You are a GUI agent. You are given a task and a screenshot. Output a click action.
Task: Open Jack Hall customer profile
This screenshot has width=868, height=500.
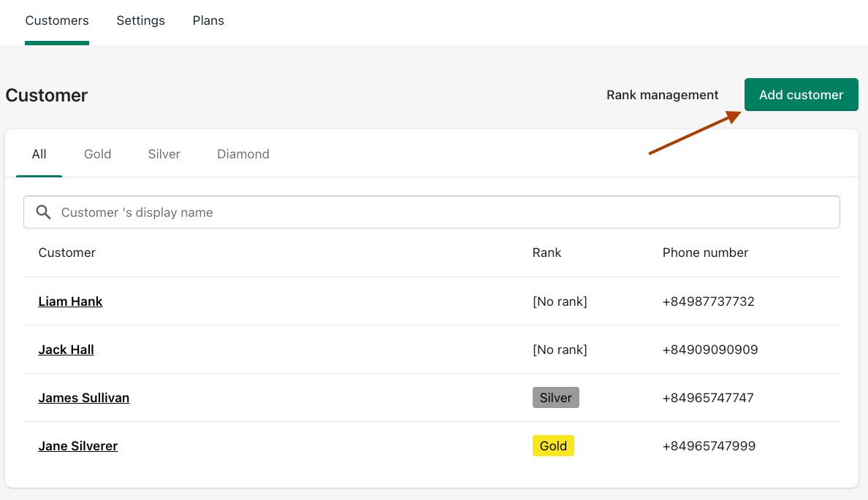tap(66, 350)
